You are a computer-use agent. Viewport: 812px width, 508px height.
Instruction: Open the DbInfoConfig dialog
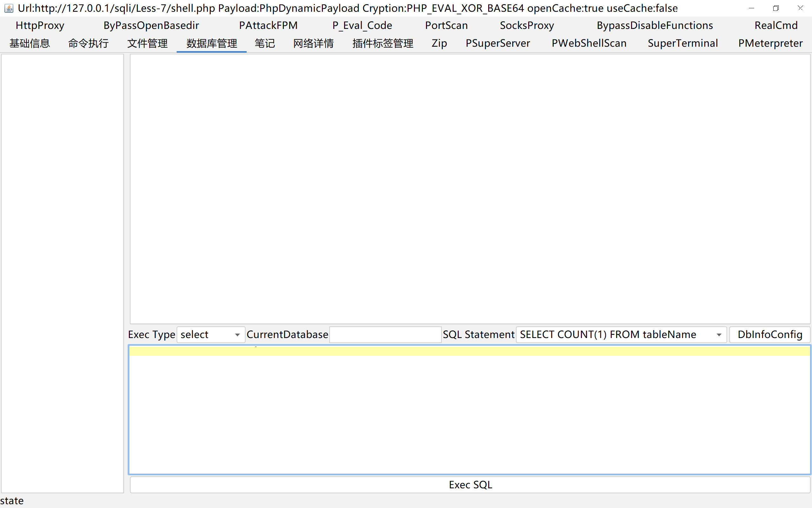click(x=770, y=335)
